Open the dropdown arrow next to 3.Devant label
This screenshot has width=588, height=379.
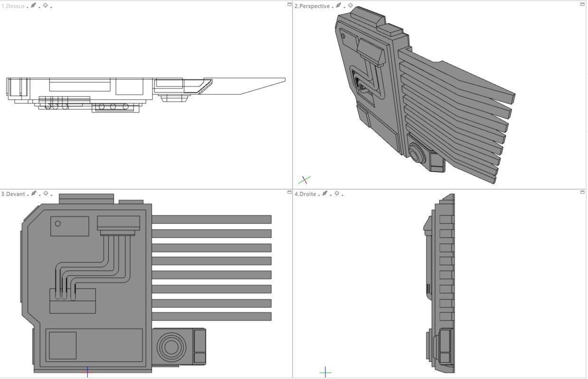(28, 195)
